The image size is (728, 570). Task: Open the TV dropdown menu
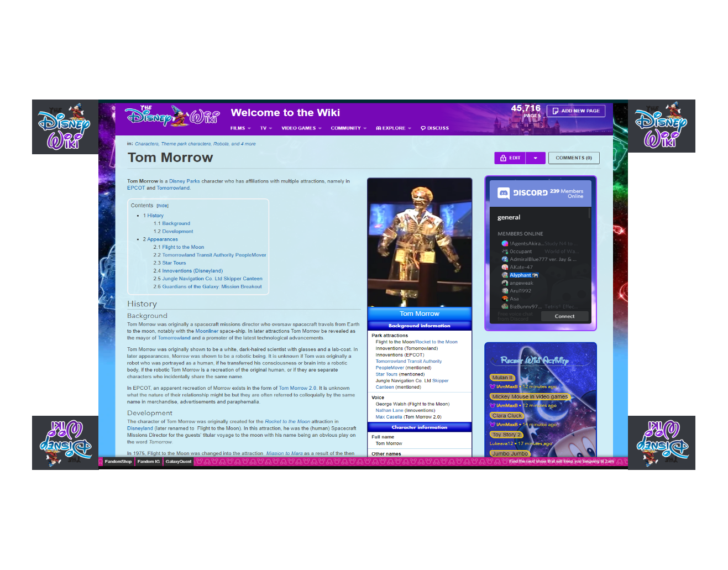266,128
